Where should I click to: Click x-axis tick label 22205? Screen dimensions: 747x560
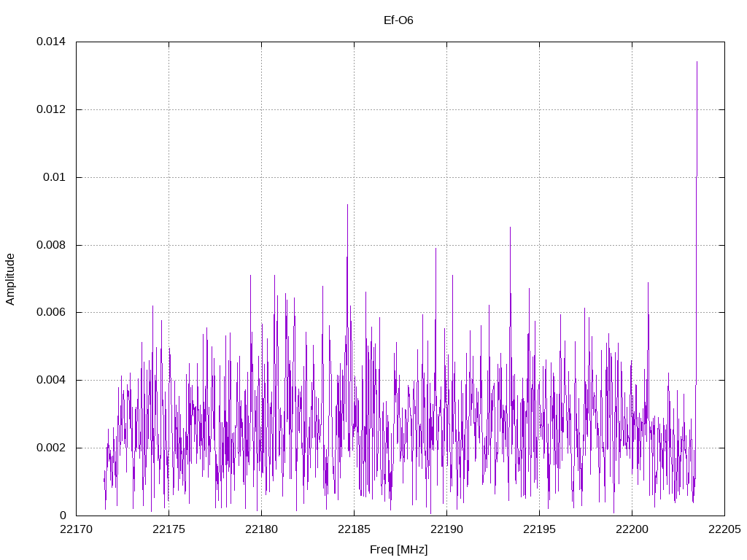pyautogui.click(x=724, y=529)
